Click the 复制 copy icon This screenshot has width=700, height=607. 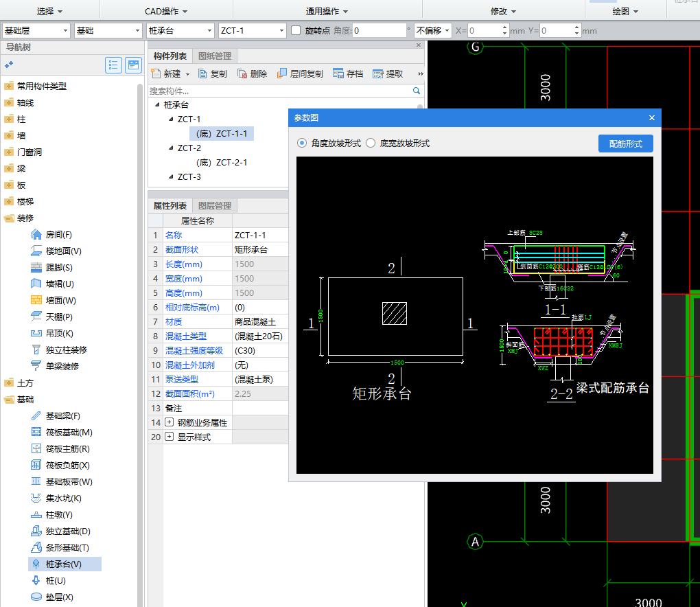click(x=202, y=73)
